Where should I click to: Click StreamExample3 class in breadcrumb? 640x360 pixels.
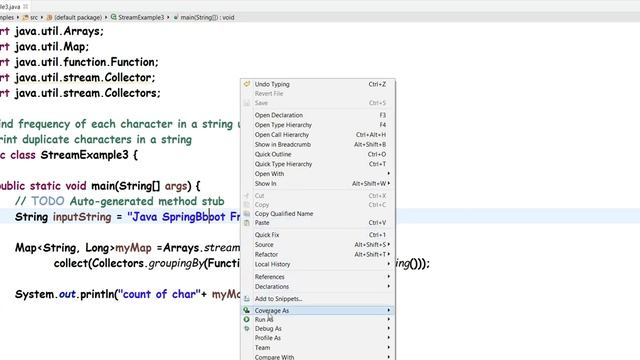coord(141,18)
